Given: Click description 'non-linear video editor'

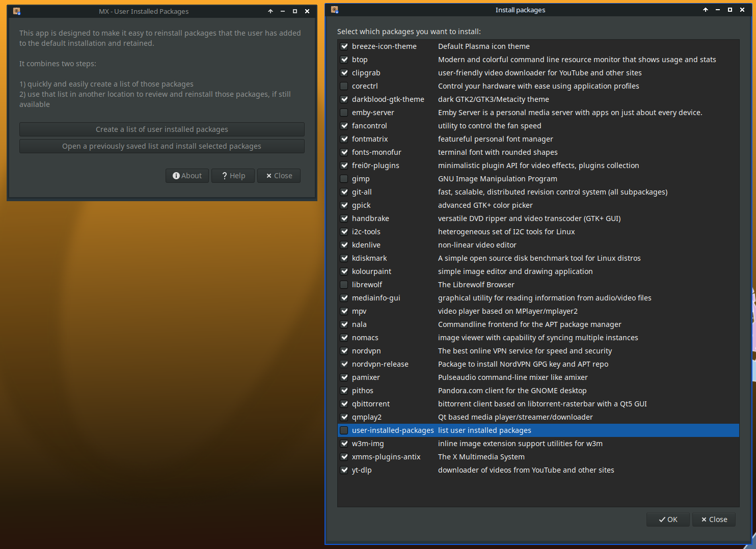Looking at the screenshot, I should coord(477,245).
